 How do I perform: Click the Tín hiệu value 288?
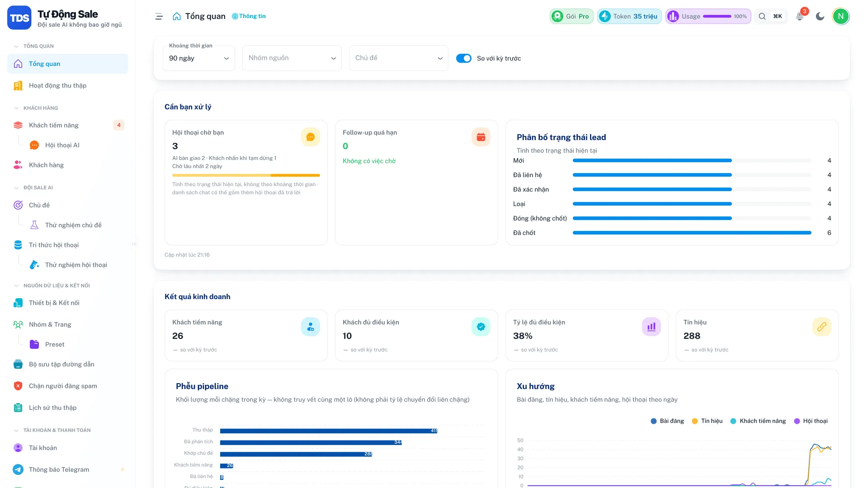click(x=692, y=336)
